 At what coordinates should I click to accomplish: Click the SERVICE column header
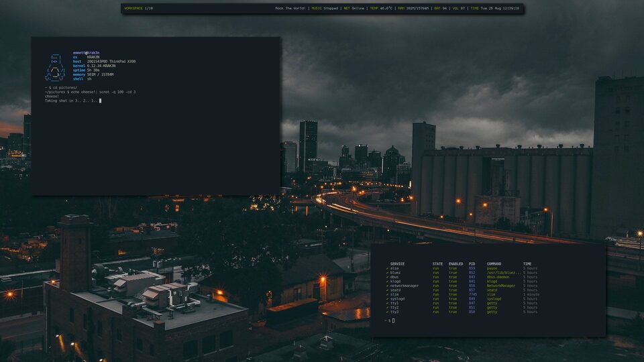point(397,264)
